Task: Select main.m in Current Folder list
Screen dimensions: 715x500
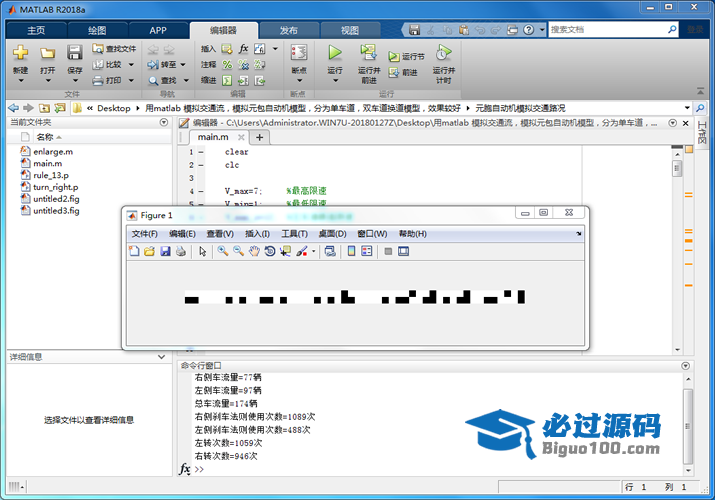Action: coord(47,163)
